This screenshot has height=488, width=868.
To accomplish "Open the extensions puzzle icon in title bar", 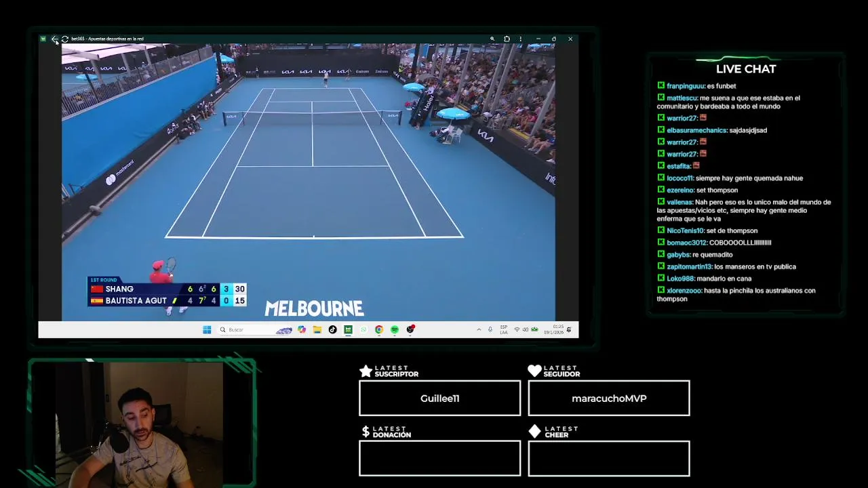I will (507, 39).
